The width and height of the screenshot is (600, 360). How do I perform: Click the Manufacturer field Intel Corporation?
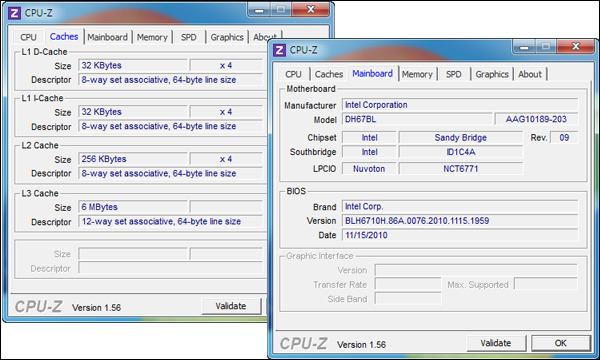click(x=460, y=105)
